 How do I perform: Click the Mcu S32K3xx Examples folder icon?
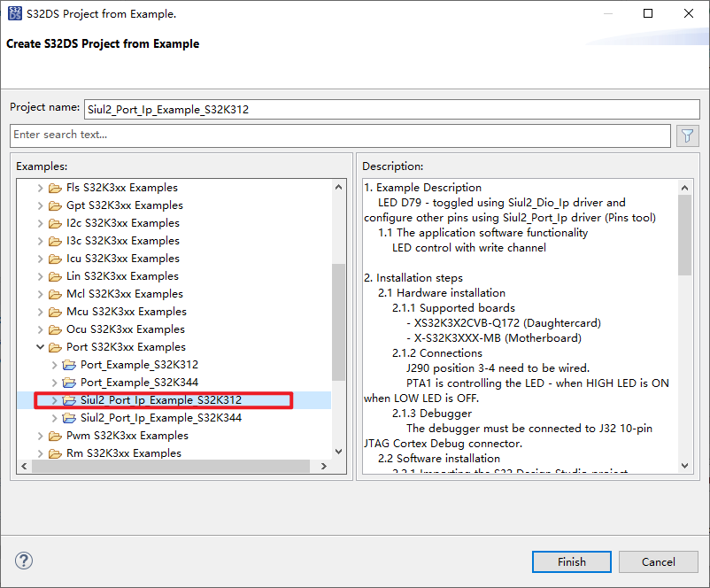click(55, 312)
